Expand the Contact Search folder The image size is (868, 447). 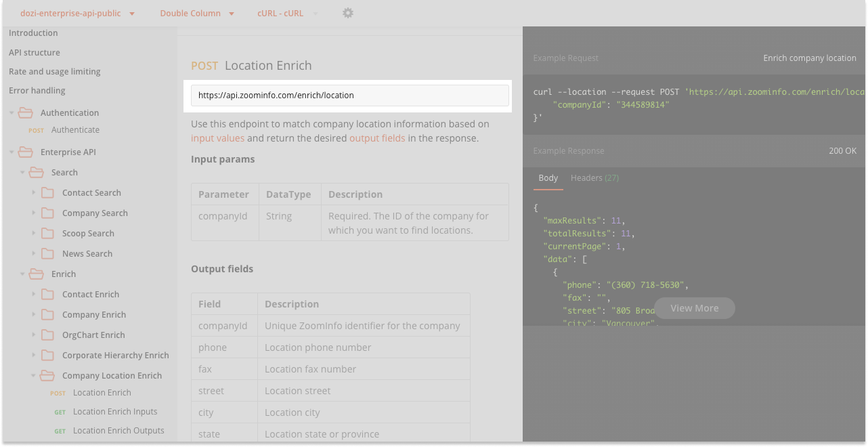34,192
